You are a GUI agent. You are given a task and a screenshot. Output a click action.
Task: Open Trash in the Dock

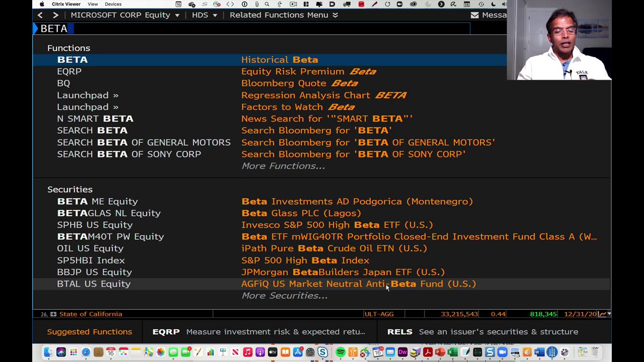tap(595, 352)
